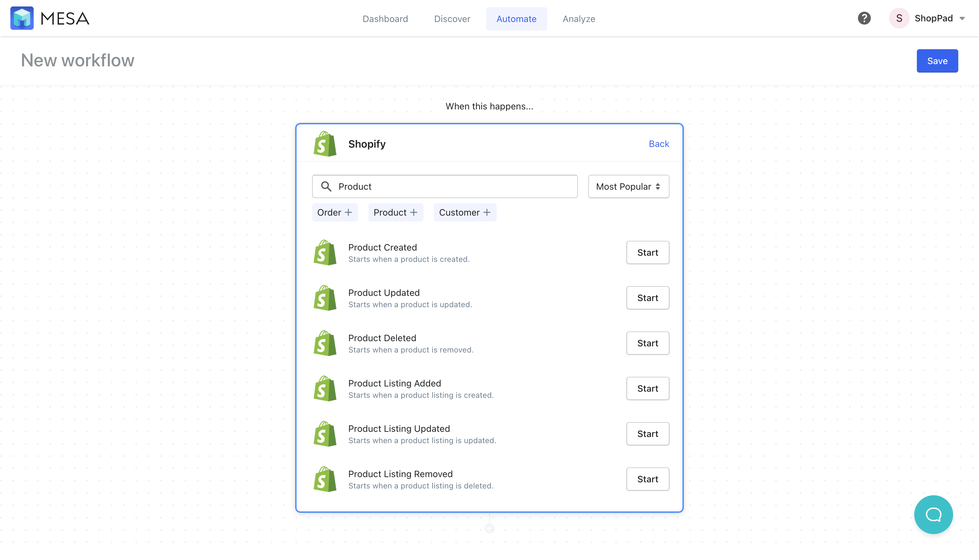Viewport: 979px width, 560px height.
Task: Click the Shopify heading text
Action: coord(366,144)
